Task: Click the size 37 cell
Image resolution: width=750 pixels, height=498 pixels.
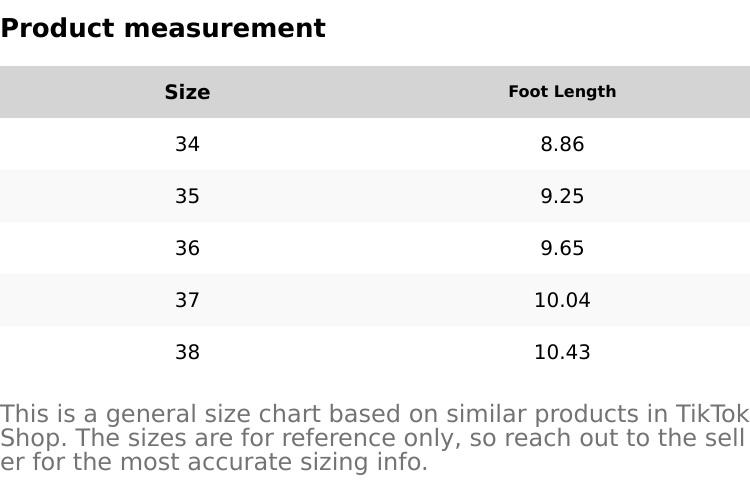Action: click(187, 300)
